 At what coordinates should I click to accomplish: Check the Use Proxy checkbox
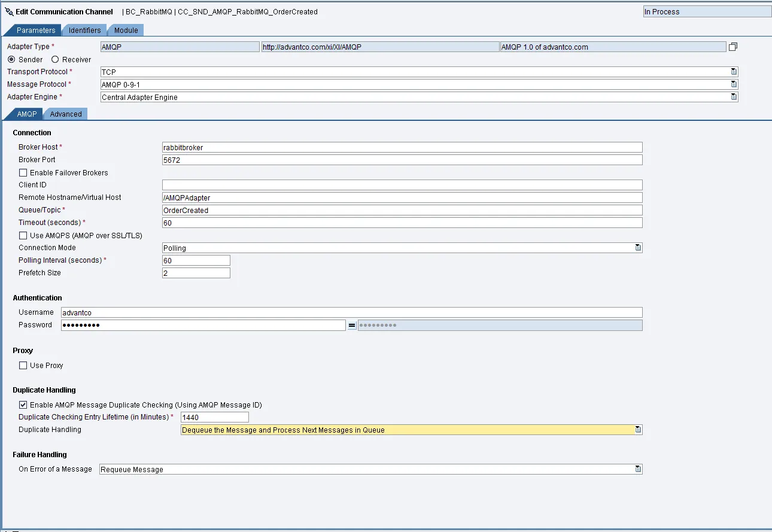(23, 366)
